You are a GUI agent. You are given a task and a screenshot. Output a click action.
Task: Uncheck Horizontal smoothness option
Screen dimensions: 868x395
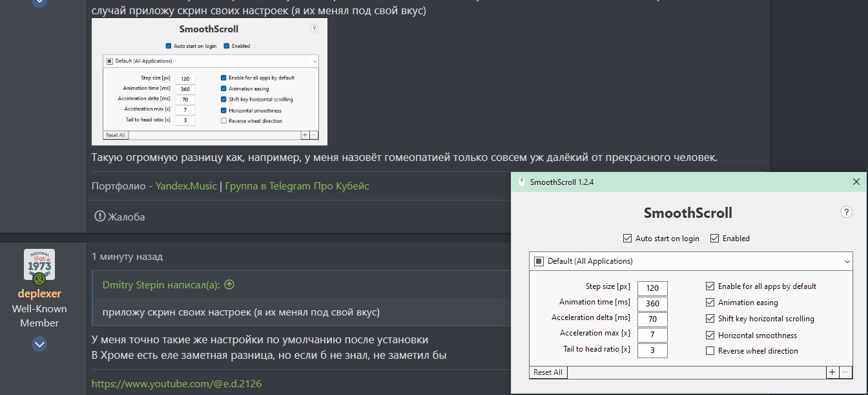[x=710, y=336]
